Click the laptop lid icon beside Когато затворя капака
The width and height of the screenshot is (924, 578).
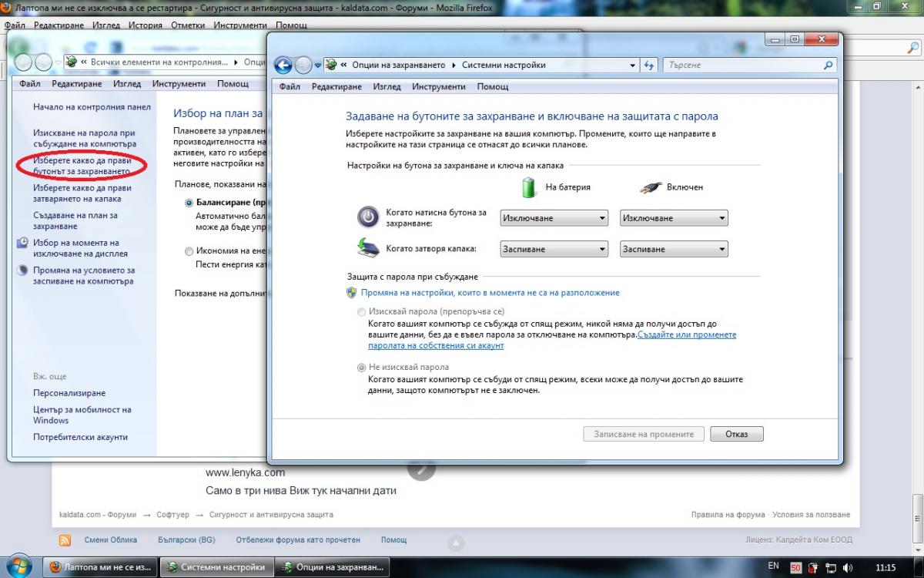click(368, 248)
